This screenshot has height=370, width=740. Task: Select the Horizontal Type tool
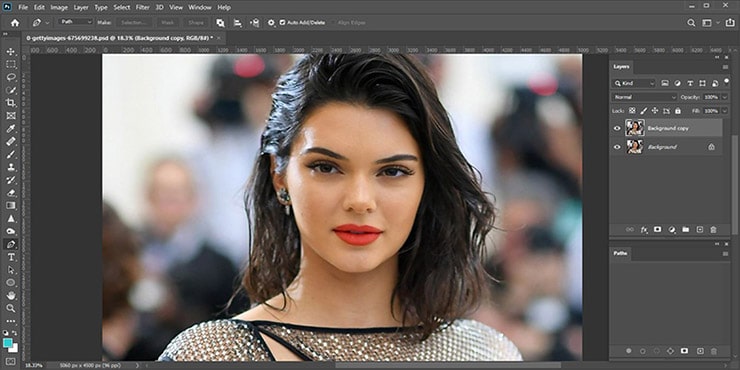11,257
